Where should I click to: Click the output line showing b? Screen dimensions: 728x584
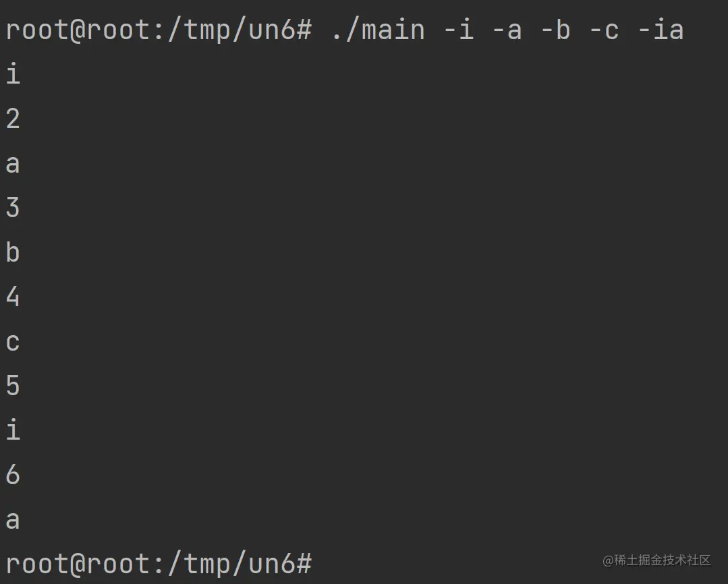pyautogui.click(x=13, y=252)
